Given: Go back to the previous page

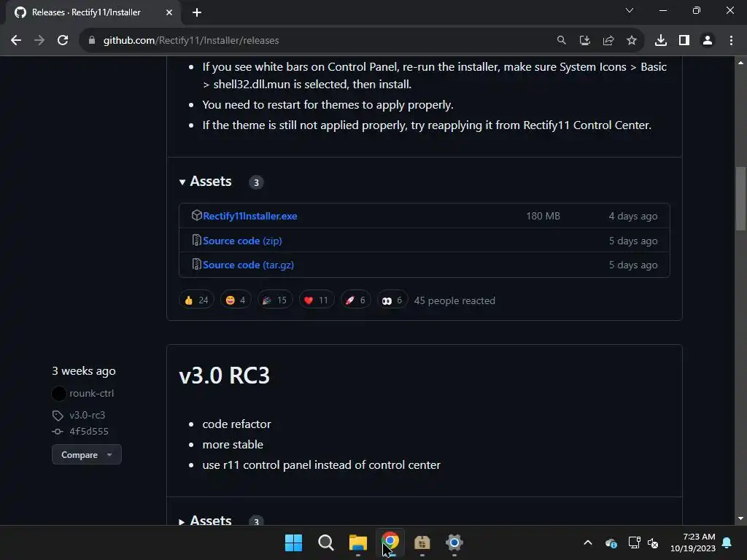Looking at the screenshot, I should pos(16,41).
